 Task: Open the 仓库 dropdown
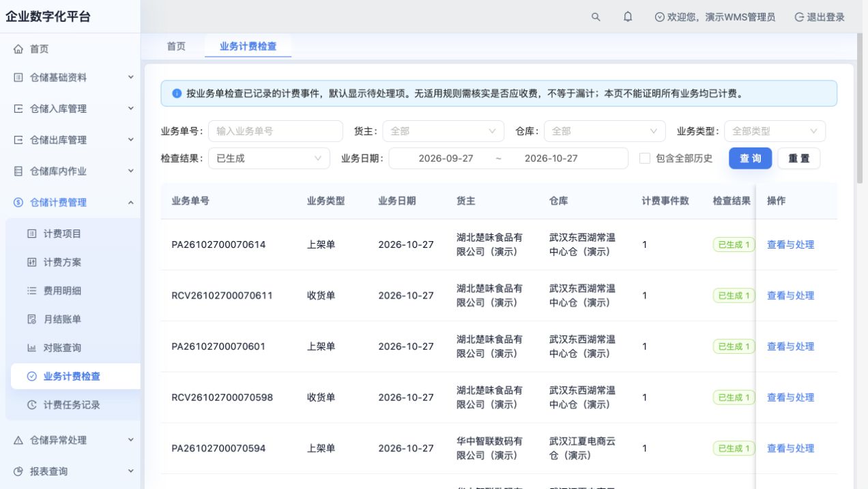[x=604, y=131]
